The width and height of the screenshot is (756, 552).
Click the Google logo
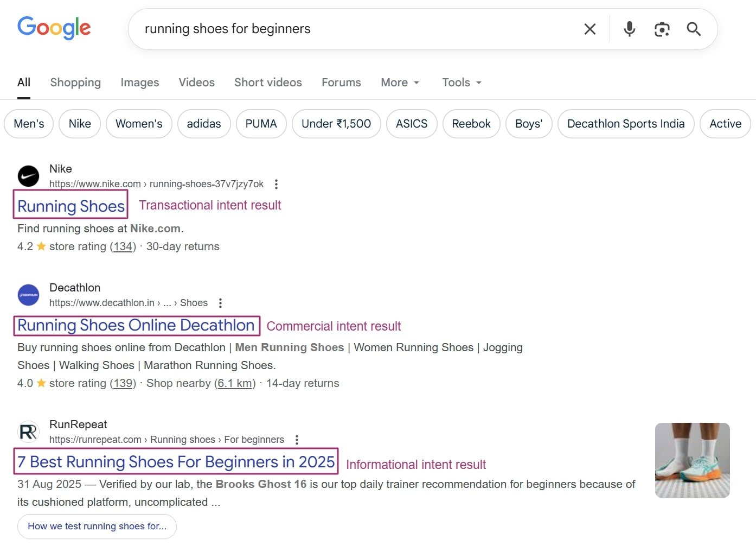pyautogui.click(x=54, y=28)
